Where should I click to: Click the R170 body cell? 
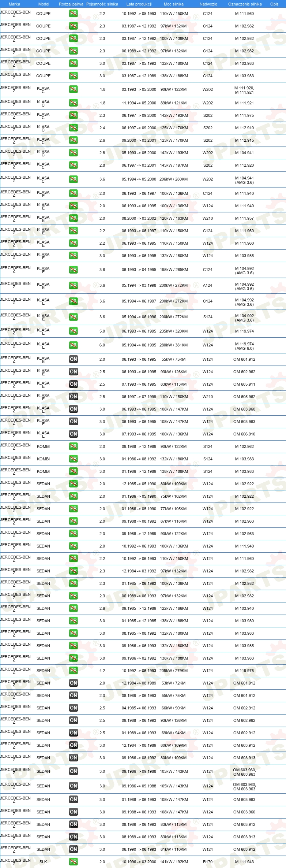pos(208,862)
